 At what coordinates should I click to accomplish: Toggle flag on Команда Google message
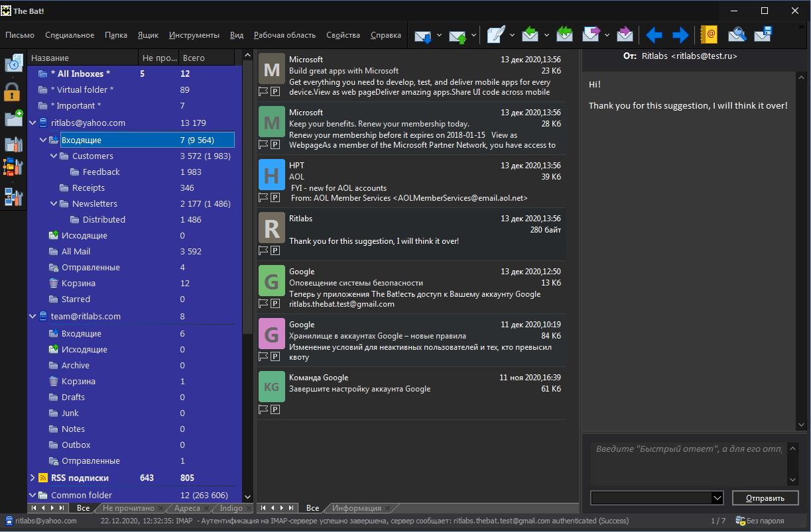[263, 409]
